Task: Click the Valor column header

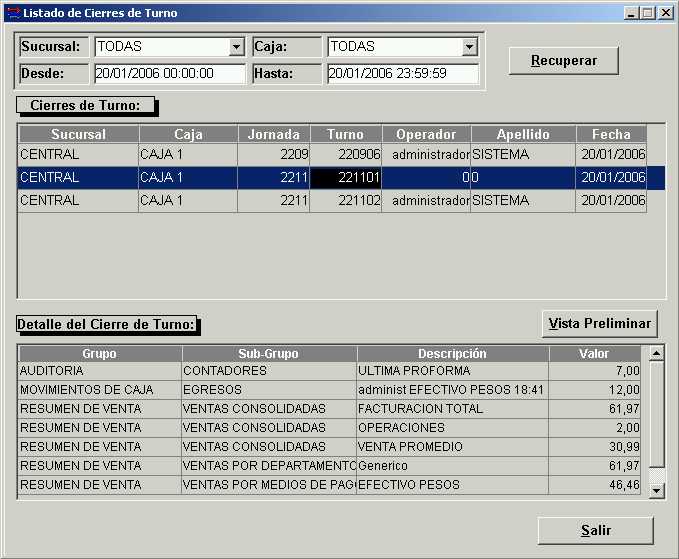Action: 593,354
